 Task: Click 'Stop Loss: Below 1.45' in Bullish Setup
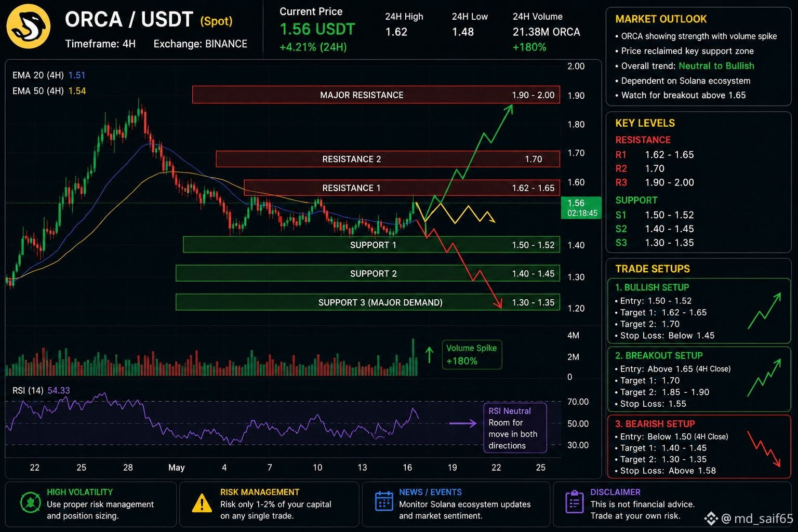click(x=665, y=335)
